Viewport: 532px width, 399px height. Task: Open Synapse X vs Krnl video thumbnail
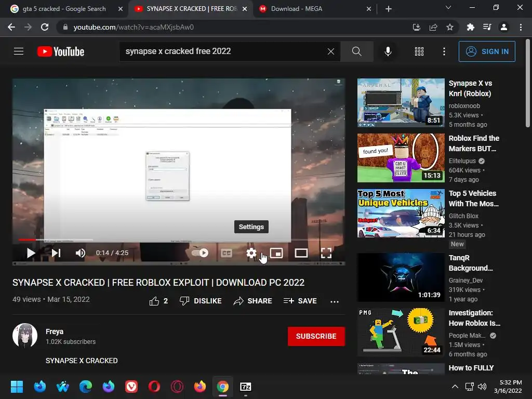pyautogui.click(x=401, y=103)
